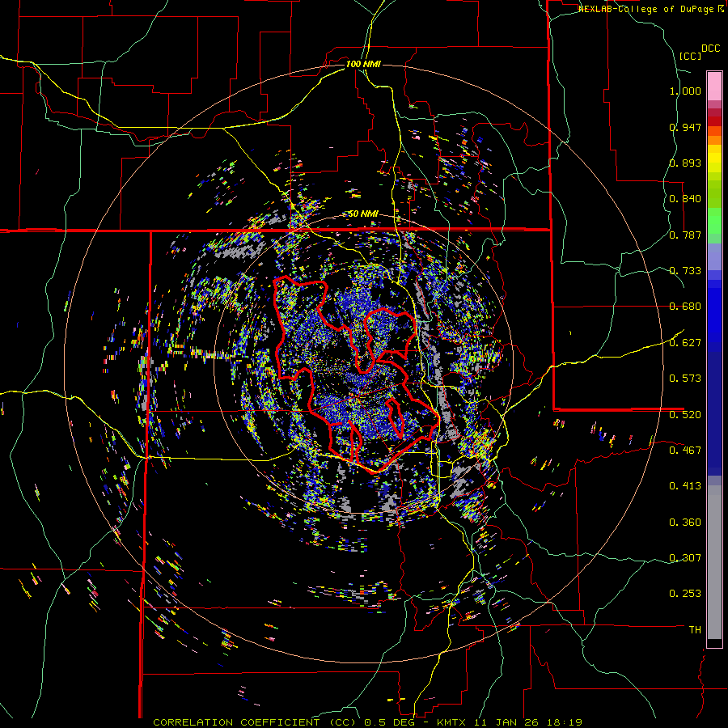Pick the red segment of the color bar

pos(714,121)
